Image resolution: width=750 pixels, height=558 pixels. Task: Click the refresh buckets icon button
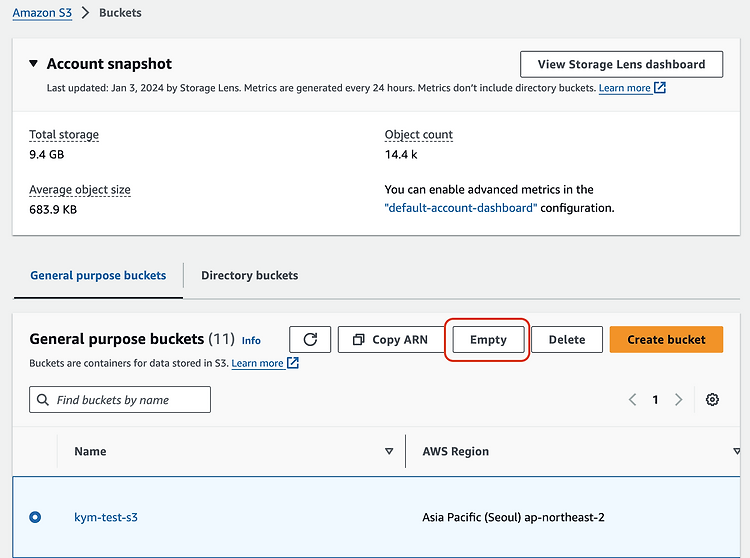pyautogui.click(x=310, y=339)
